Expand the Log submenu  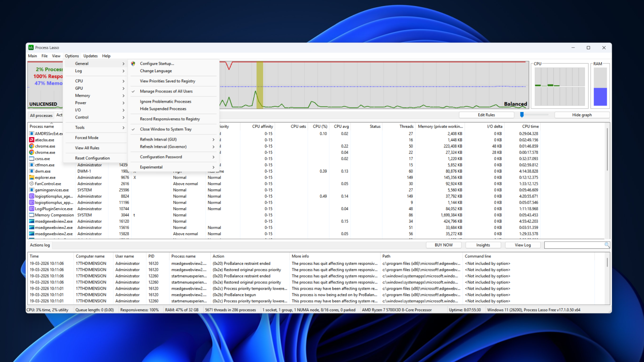pos(96,71)
